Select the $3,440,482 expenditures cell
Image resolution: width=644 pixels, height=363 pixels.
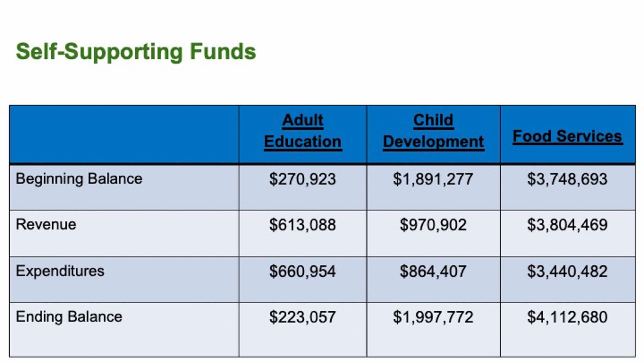point(567,271)
